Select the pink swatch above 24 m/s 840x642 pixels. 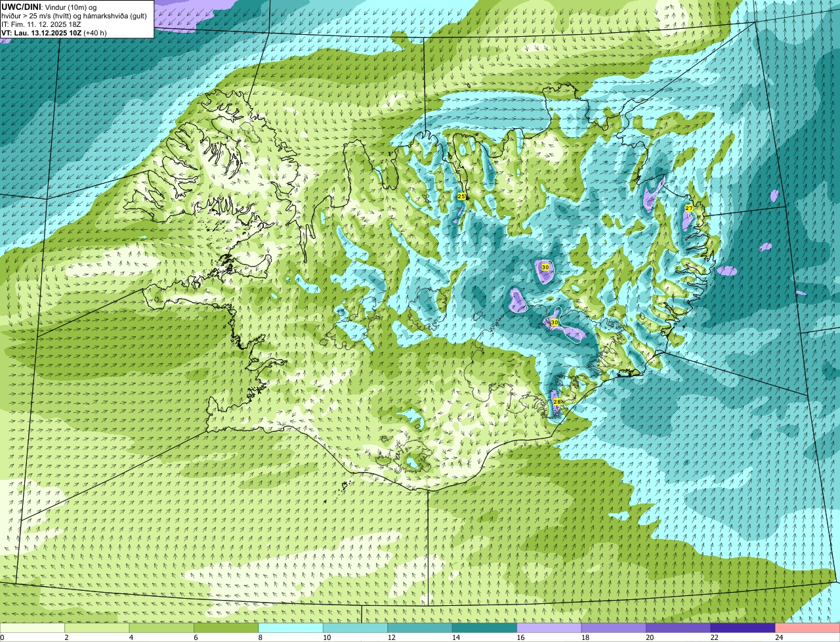click(807, 628)
